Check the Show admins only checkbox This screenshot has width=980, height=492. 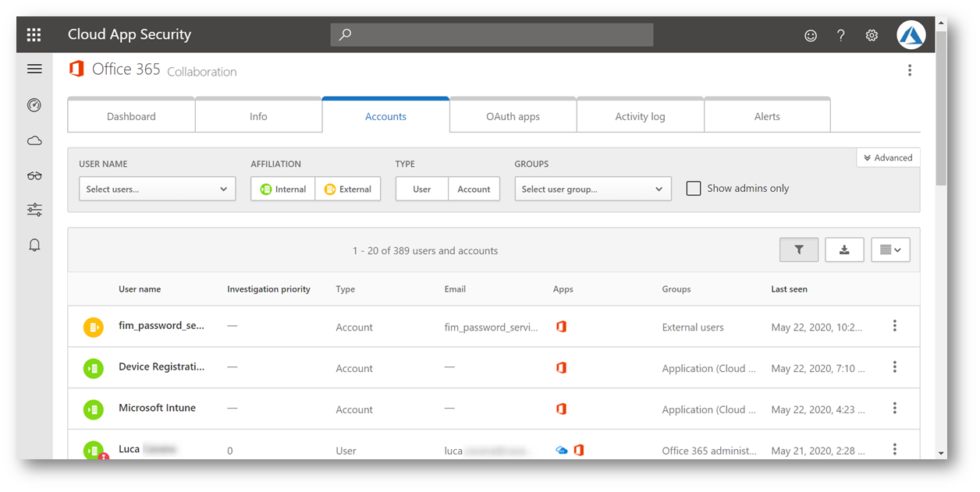pos(693,188)
